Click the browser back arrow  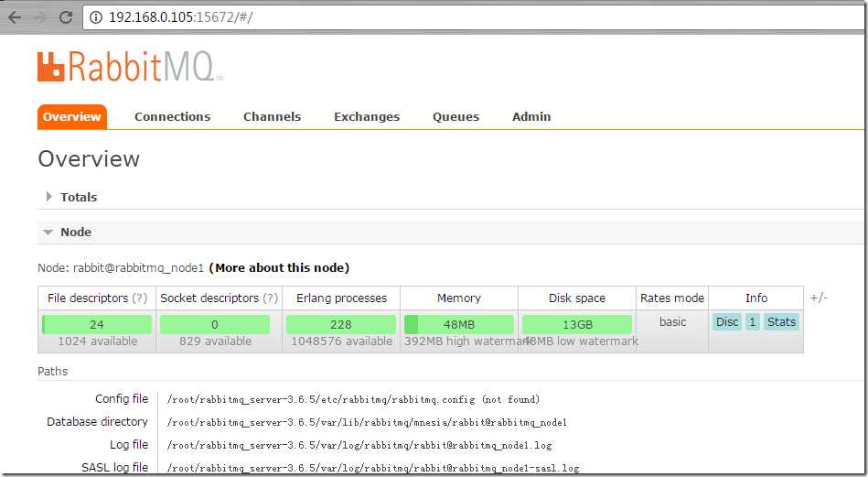[x=15, y=17]
